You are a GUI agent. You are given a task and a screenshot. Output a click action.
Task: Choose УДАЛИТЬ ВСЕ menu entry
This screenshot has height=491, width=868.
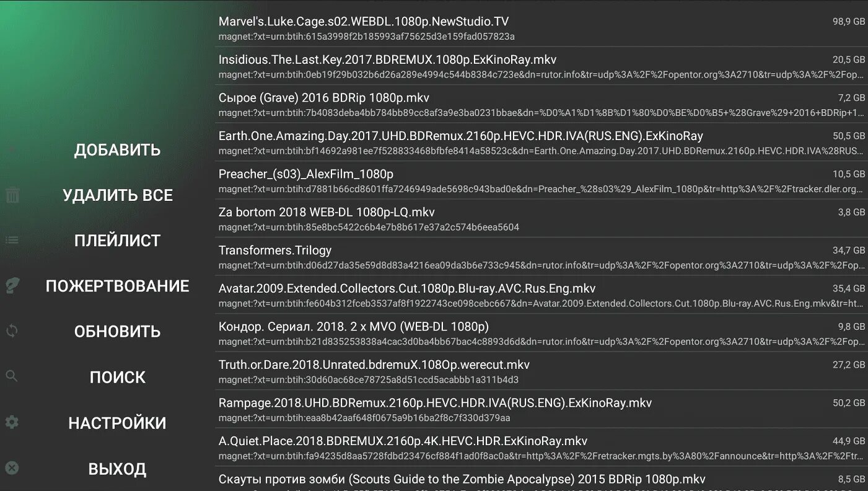[x=117, y=195]
